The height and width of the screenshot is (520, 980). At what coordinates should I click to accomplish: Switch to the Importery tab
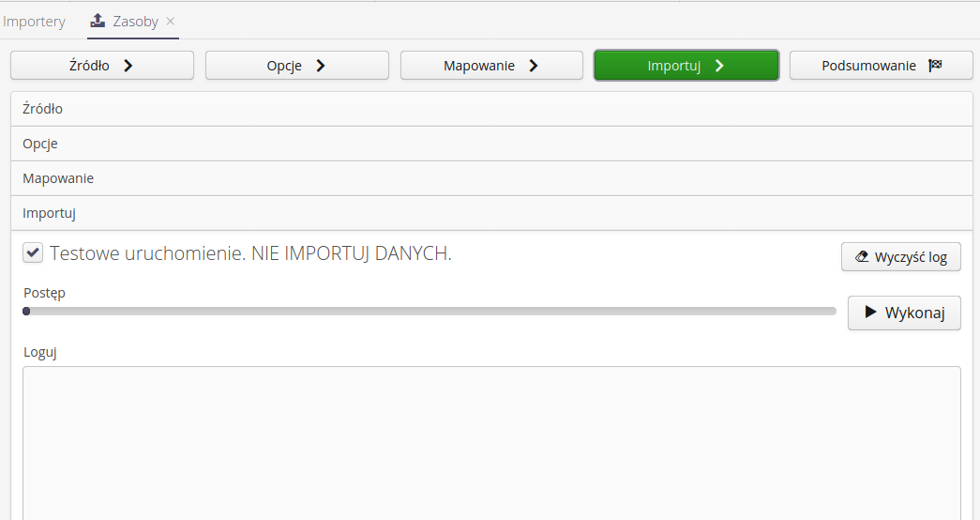[x=34, y=22]
